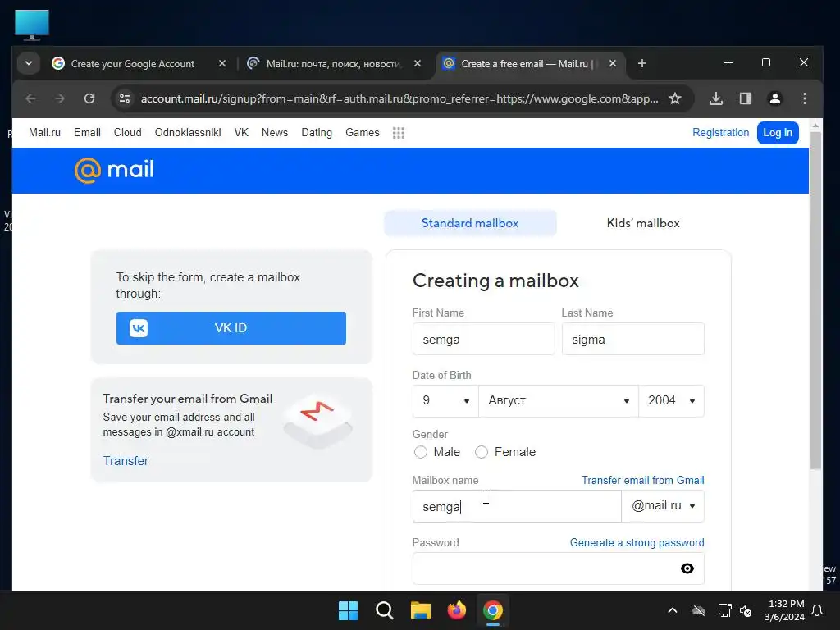Viewport: 840px width, 630px height.
Task: Open site information icon in address bar
Action: pos(125,98)
